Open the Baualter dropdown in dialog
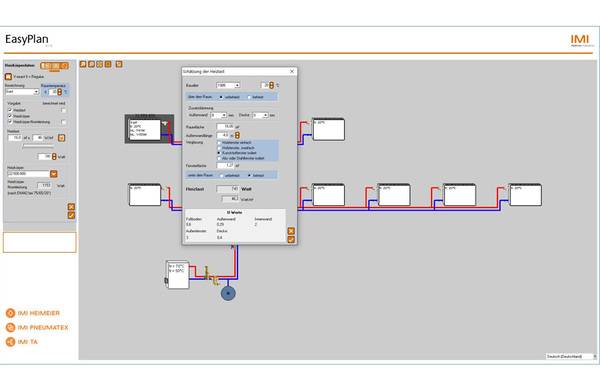This screenshot has width=600, height=386. coord(228,85)
